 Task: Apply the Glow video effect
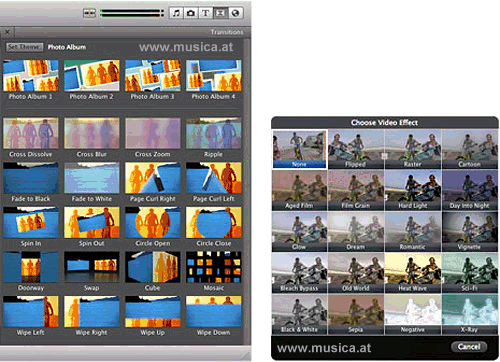point(299,232)
